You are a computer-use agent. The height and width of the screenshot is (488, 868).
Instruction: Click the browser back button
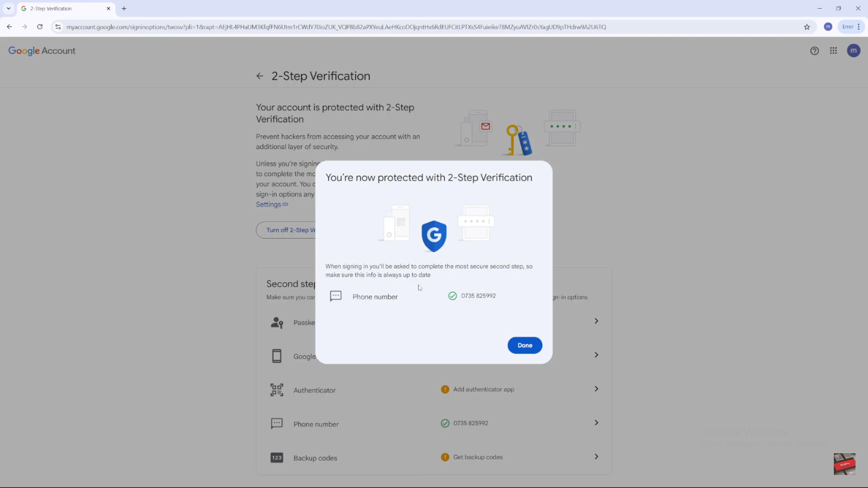[x=9, y=27]
